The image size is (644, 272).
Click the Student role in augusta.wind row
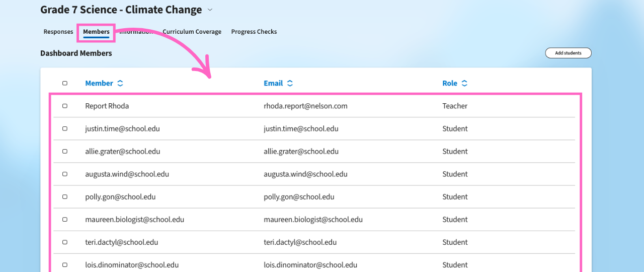click(455, 174)
